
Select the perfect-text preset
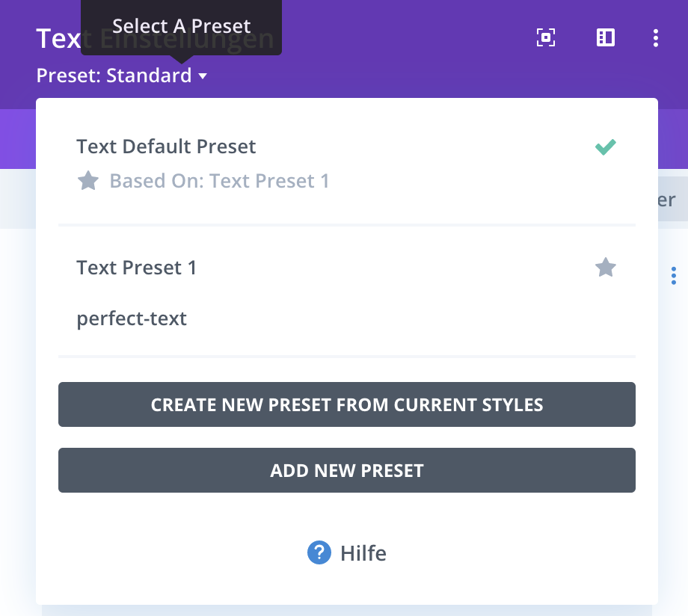pos(132,318)
